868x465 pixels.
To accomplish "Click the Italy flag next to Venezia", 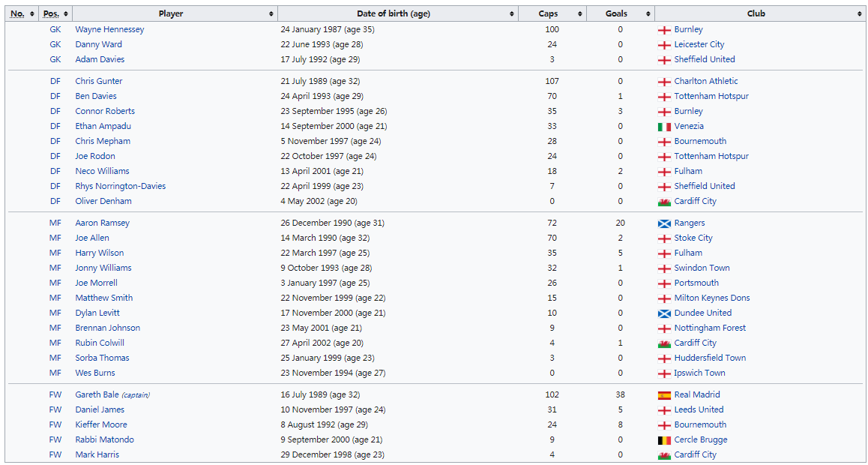I will pos(663,127).
